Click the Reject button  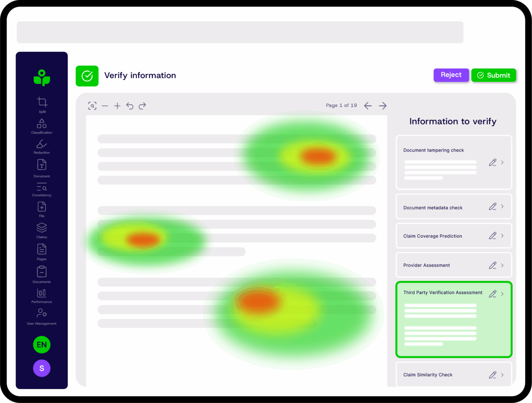coord(451,75)
